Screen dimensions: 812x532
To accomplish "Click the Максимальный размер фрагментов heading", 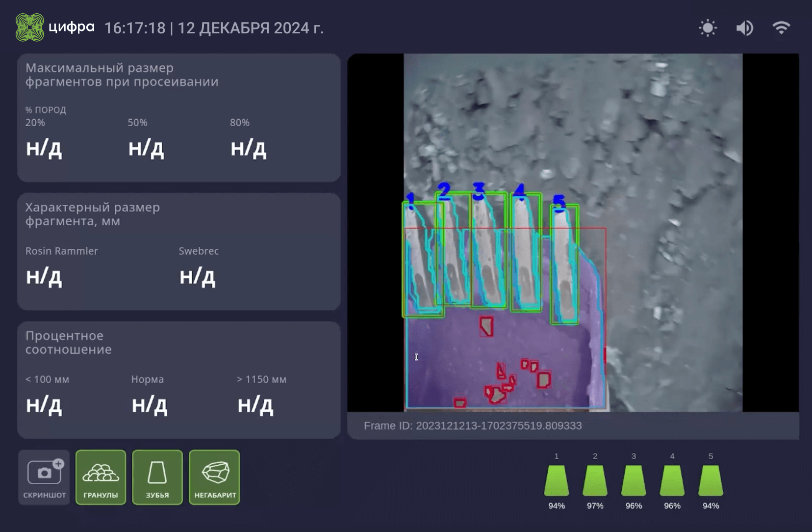I will [122, 75].
